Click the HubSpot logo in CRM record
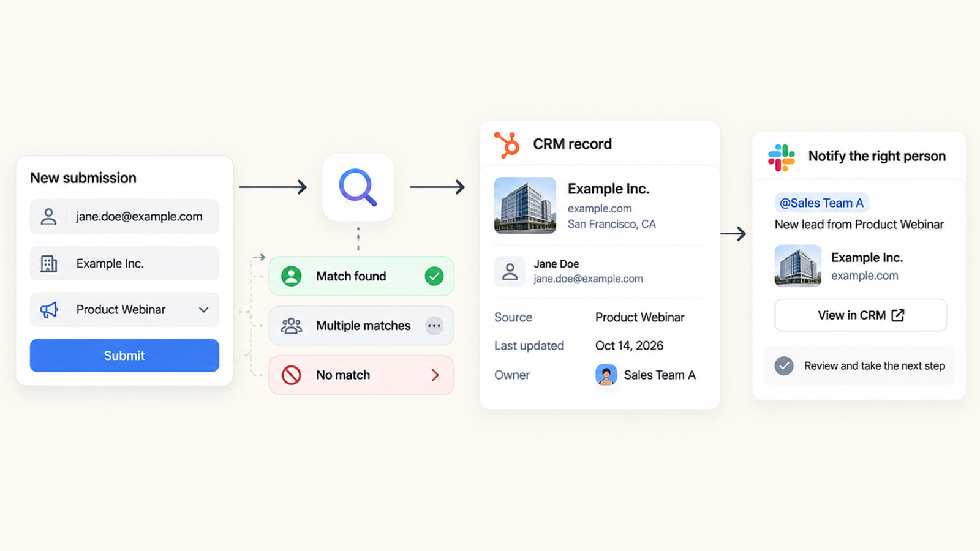Viewport: 980px width, 551px height. [x=507, y=144]
